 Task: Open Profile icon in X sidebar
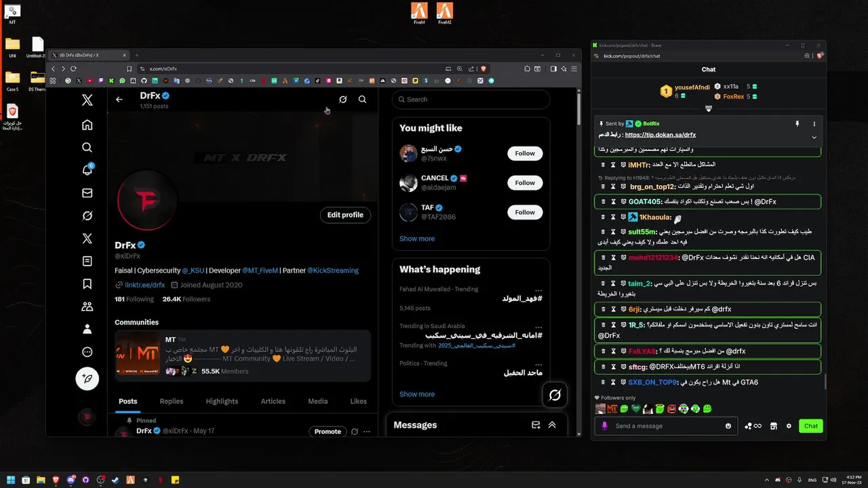[x=87, y=329]
